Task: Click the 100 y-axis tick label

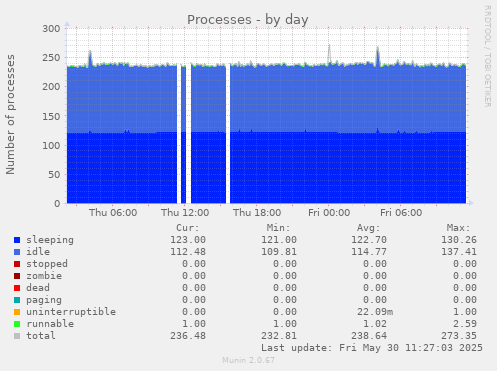Action: 51,145
